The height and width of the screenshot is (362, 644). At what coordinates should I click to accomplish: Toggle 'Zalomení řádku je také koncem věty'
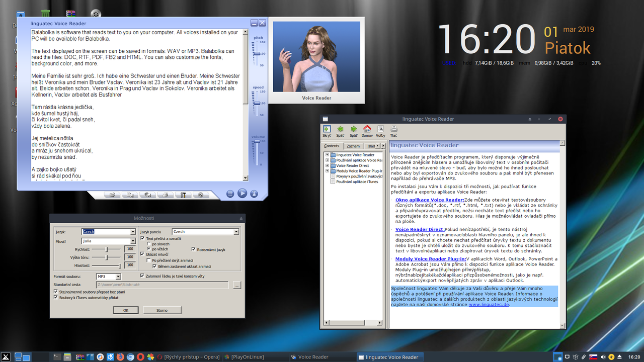coord(142,276)
